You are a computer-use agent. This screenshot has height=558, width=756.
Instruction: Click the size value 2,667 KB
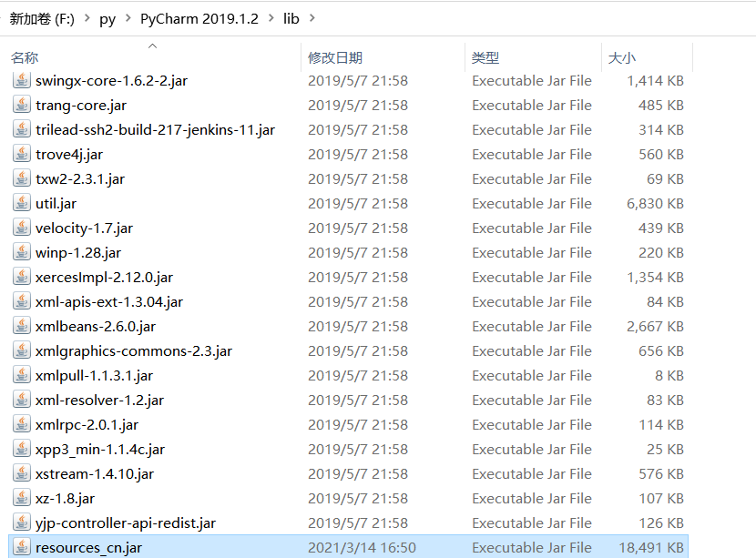click(x=655, y=327)
